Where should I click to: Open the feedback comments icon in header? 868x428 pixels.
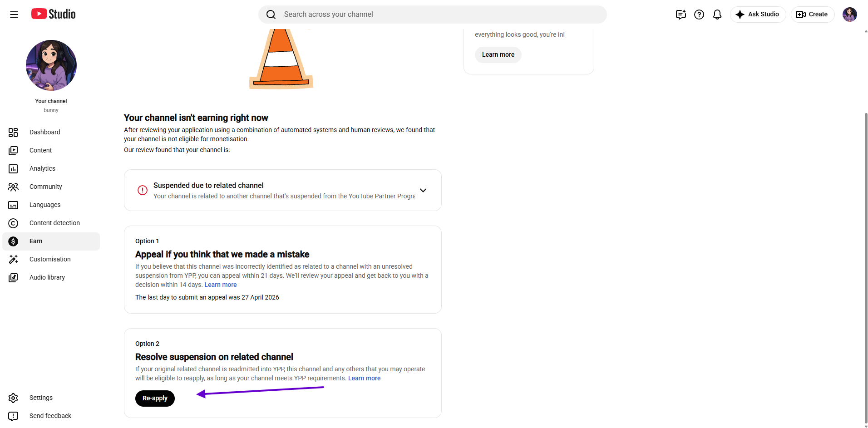681,15
